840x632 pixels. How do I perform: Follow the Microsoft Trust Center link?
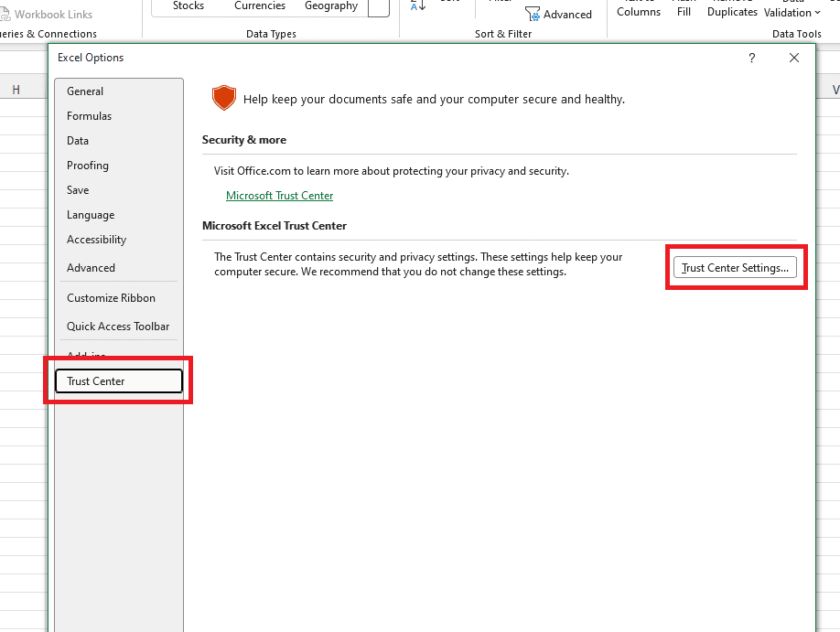point(279,196)
